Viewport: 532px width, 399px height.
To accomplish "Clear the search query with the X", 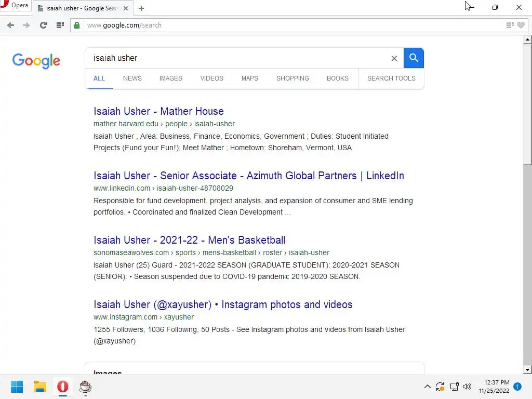I will [x=394, y=58].
